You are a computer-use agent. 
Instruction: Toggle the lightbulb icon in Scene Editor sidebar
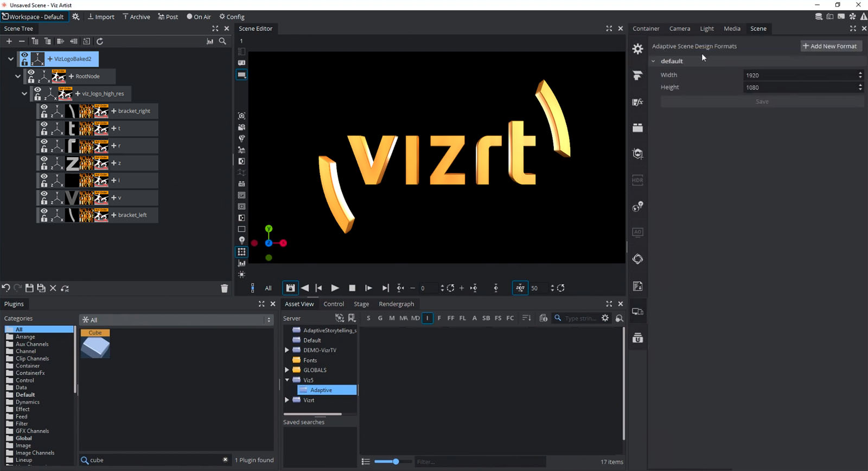241,240
